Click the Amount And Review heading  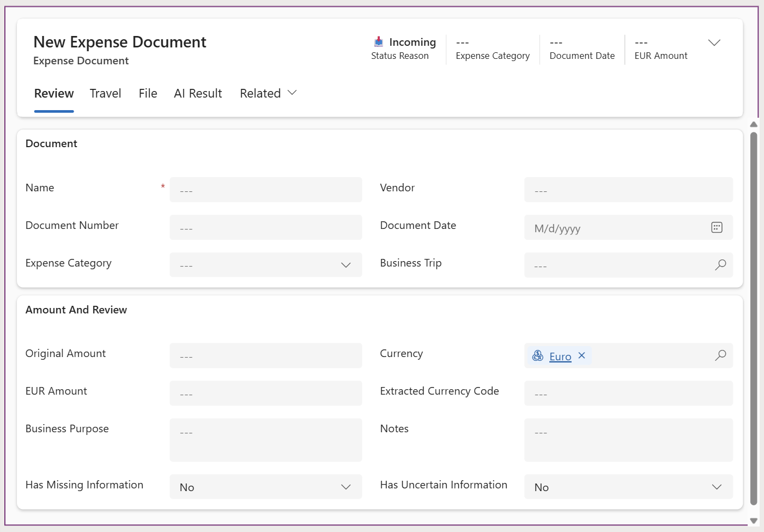click(76, 310)
